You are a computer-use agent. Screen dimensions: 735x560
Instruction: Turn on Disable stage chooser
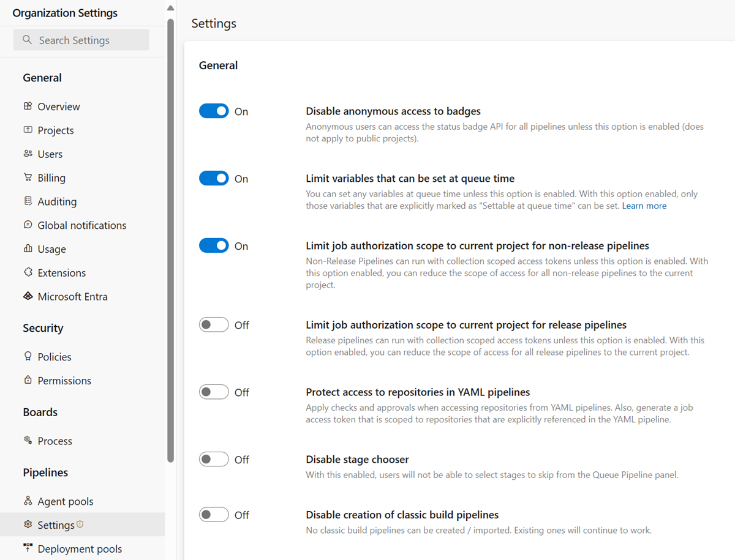click(x=214, y=459)
